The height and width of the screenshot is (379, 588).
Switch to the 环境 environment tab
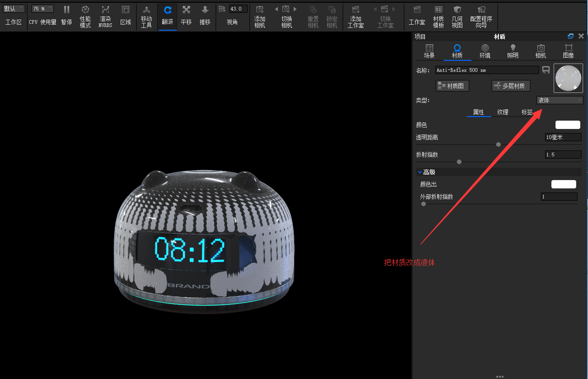pos(485,52)
